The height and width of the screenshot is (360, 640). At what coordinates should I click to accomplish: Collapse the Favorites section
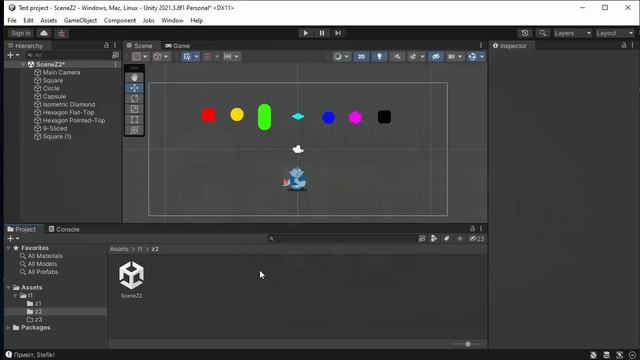coord(9,248)
